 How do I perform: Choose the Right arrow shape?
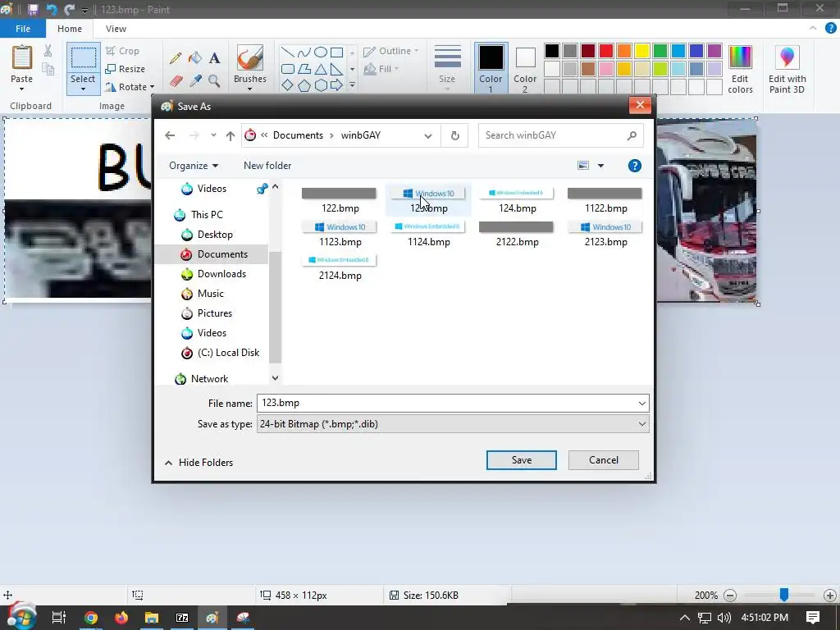pos(336,85)
